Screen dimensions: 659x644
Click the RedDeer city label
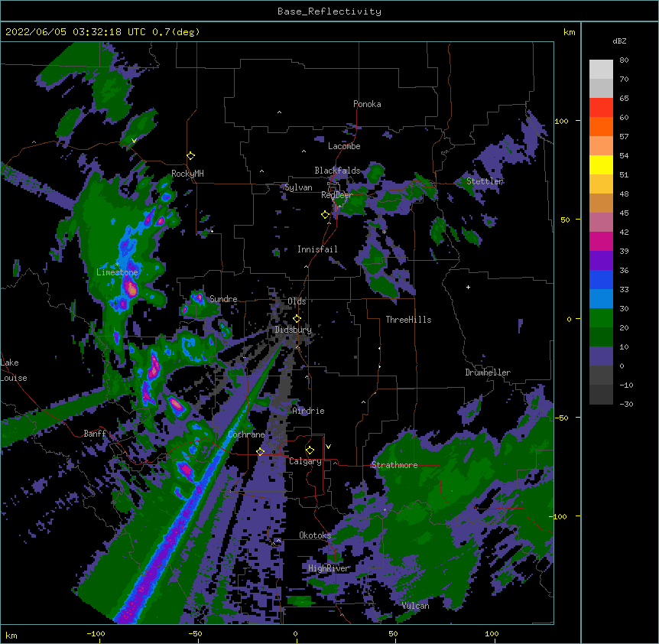point(336,195)
